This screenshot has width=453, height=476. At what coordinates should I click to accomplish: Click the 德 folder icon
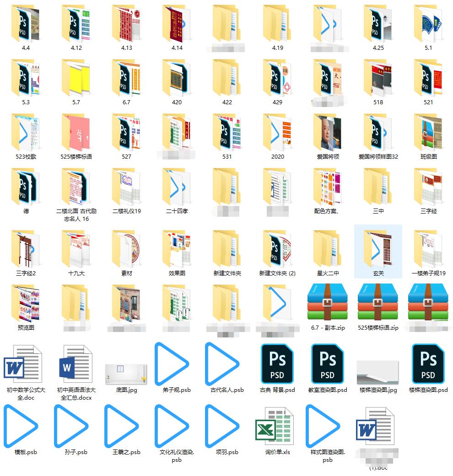point(26,187)
